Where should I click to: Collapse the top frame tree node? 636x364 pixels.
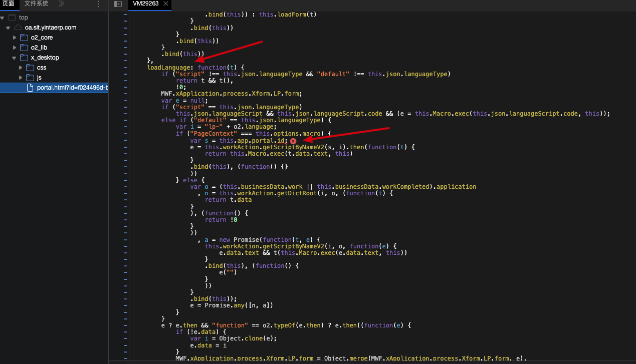pyautogui.click(x=3, y=18)
